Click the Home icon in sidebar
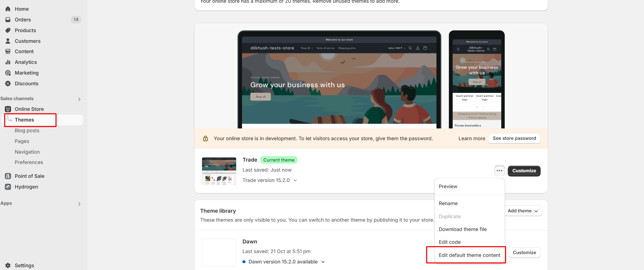The height and width of the screenshot is (270, 644). click(8, 9)
